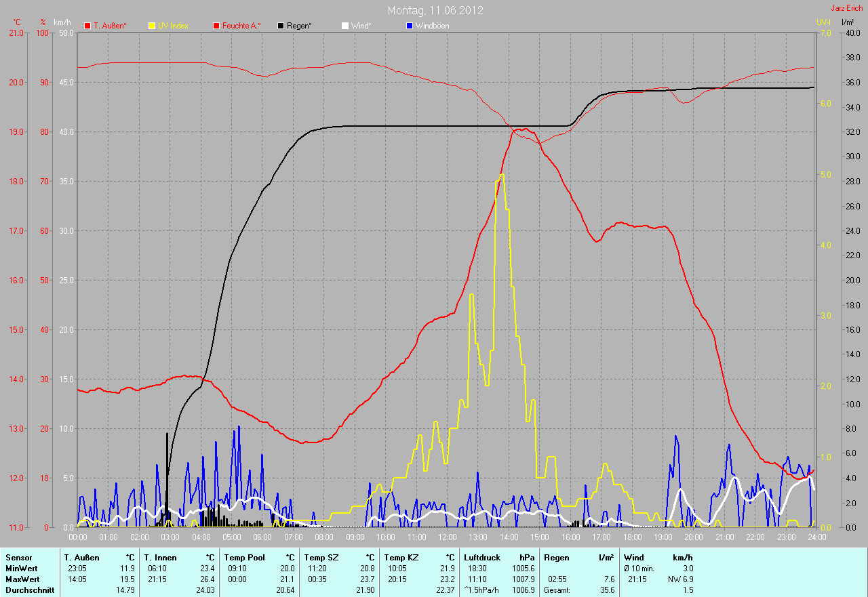This screenshot has width=868, height=597.
Task: Select Luftdruck maximum "1007.9"
Action: [524, 579]
